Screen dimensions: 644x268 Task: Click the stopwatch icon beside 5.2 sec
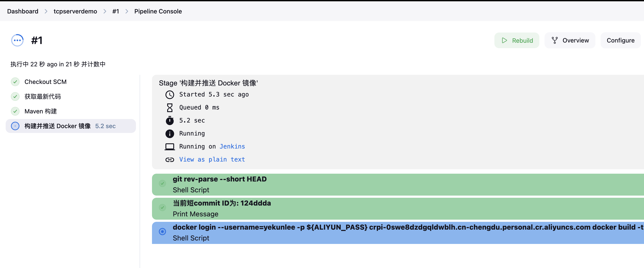tap(170, 121)
